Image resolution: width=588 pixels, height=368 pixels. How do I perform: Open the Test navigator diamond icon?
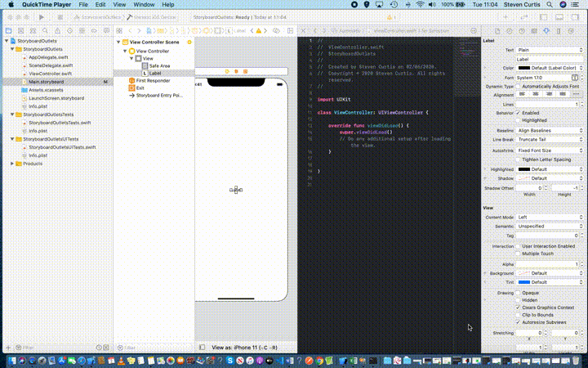[69, 31]
